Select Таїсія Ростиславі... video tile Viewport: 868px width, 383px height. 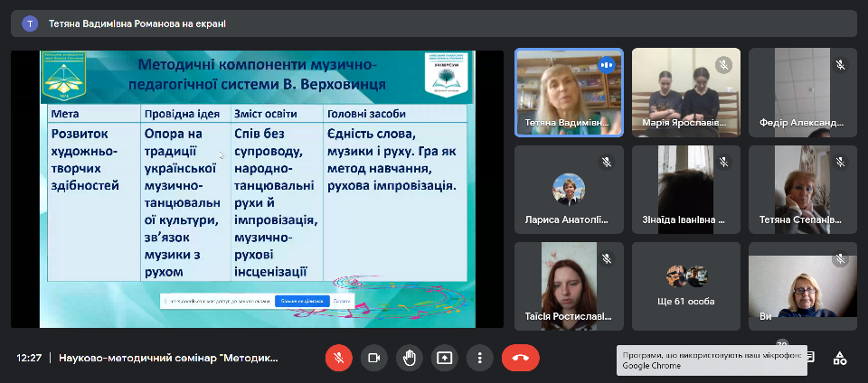569,286
